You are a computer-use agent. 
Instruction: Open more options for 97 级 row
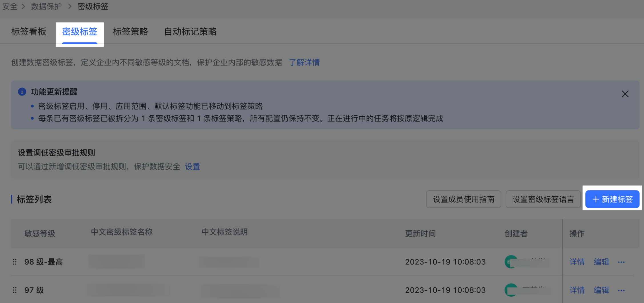pyautogui.click(x=621, y=290)
